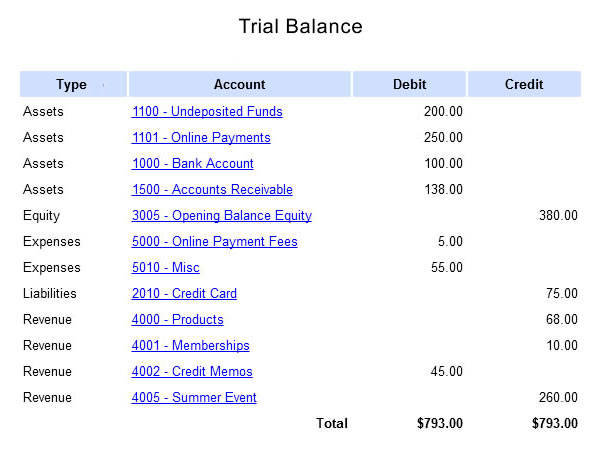Open the 4001 - Memberships account

point(191,346)
